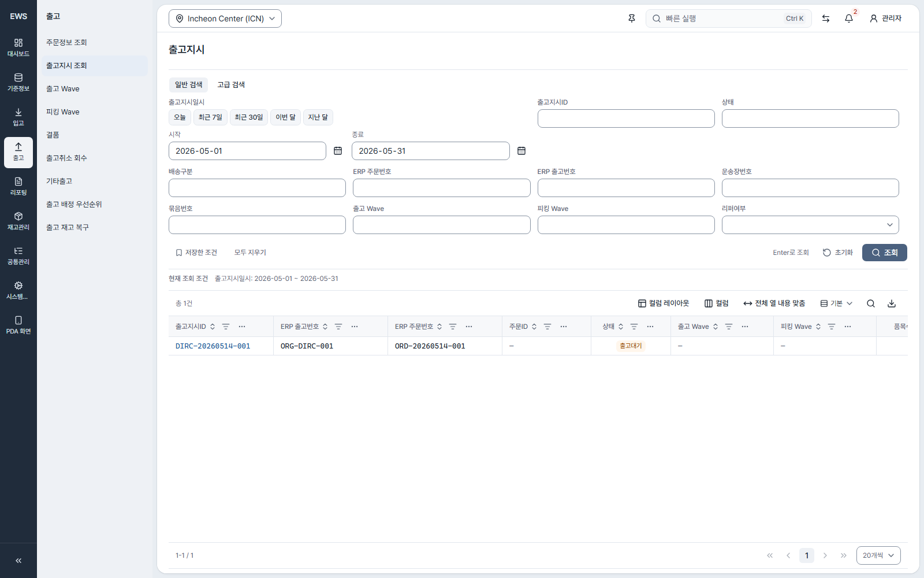Click the 조회 search button
Image resolution: width=924 pixels, height=578 pixels.
click(885, 253)
